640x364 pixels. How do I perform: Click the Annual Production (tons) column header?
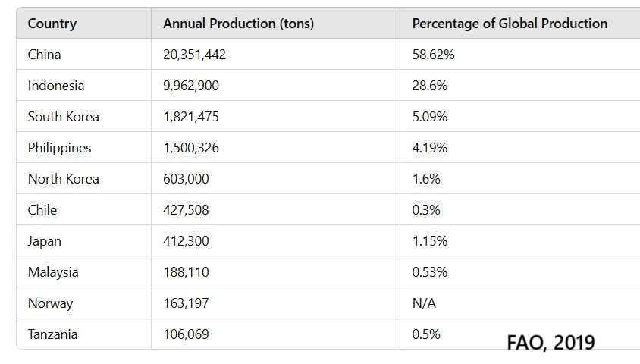[238, 24]
